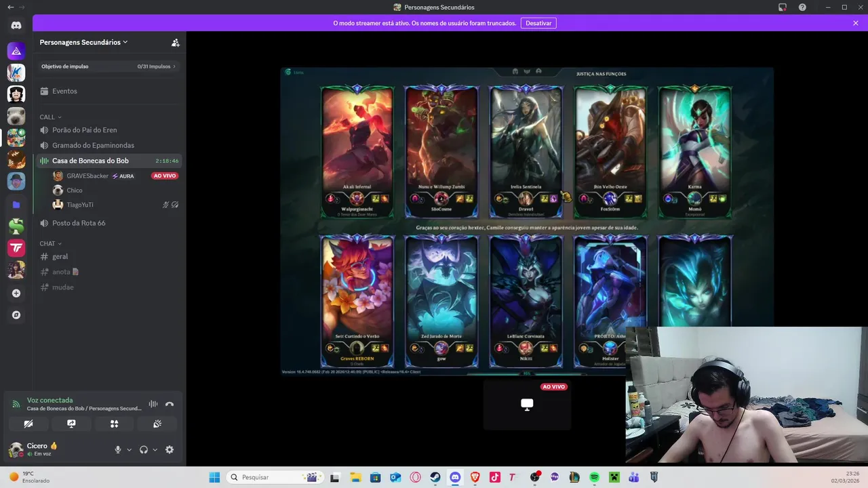Open output device options arrow next to headphones
The width and height of the screenshot is (868, 488).
(x=155, y=449)
